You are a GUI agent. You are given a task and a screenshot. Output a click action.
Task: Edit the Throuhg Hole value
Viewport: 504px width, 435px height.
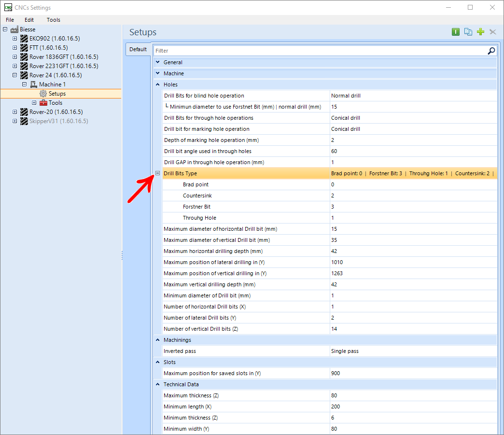click(x=413, y=218)
